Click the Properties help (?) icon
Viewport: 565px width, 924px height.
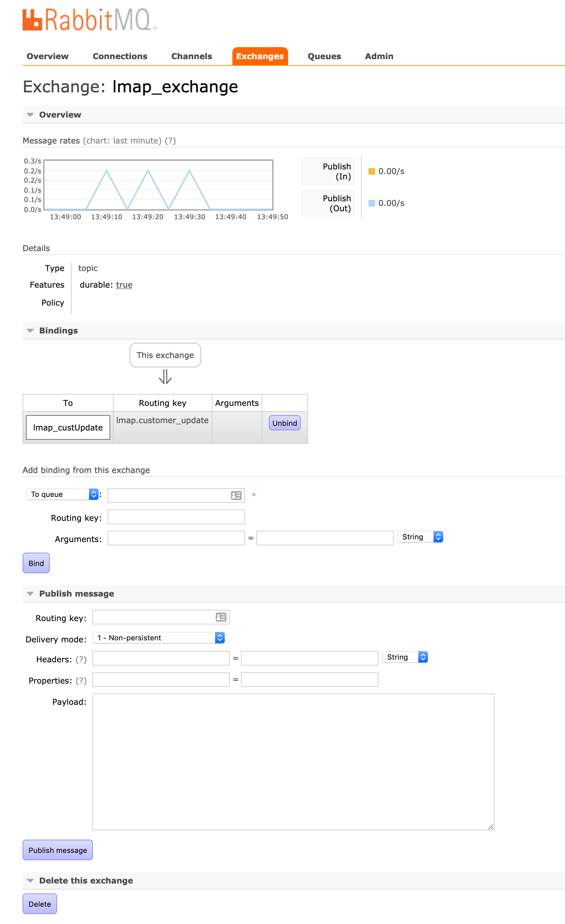tap(81, 681)
